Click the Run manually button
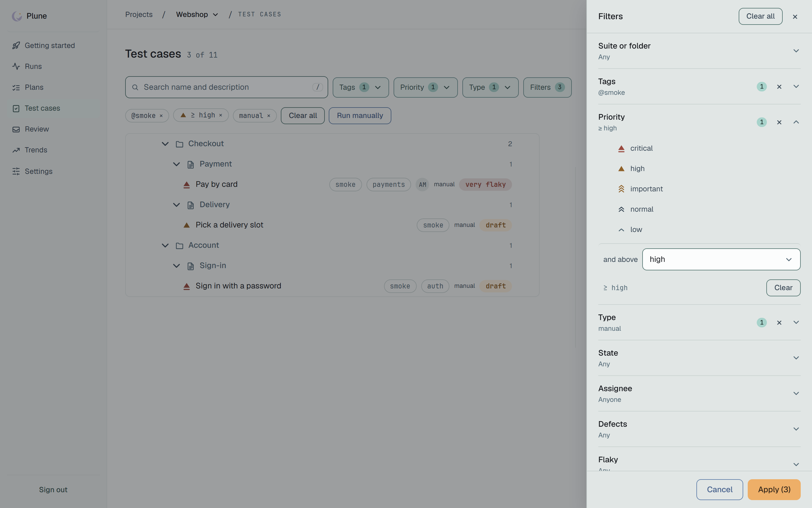Image resolution: width=812 pixels, height=508 pixels. point(360,116)
